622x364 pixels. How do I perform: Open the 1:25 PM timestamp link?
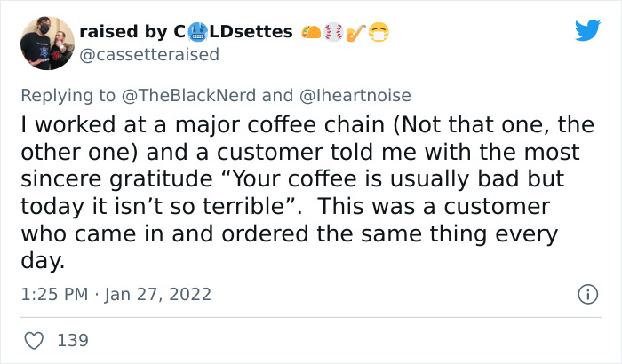click(x=55, y=294)
